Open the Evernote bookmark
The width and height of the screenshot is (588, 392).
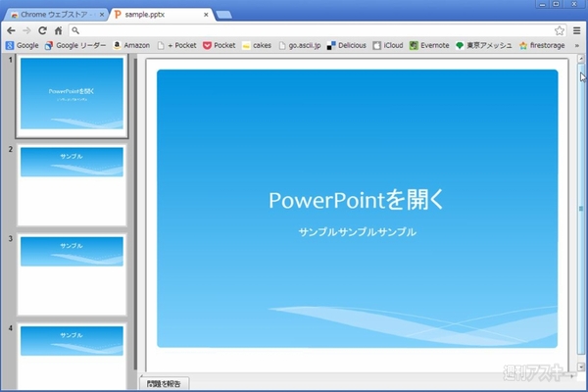429,45
